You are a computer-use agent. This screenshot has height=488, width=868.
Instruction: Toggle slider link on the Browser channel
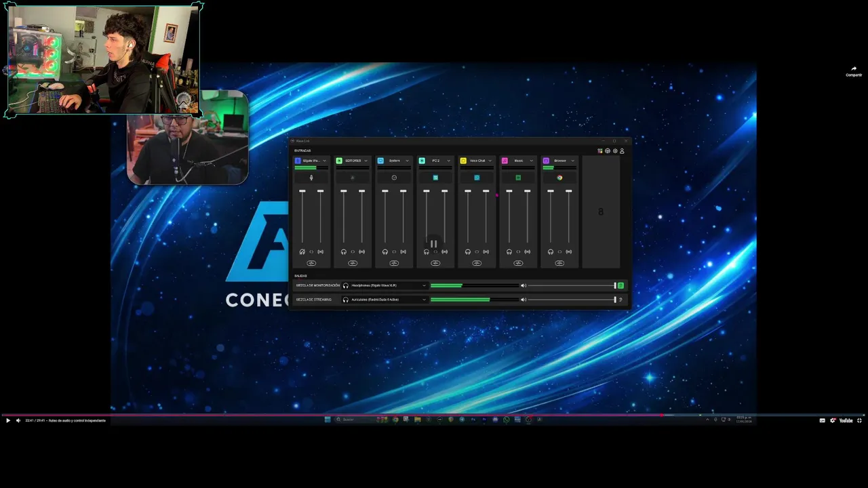tap(559, 251)
